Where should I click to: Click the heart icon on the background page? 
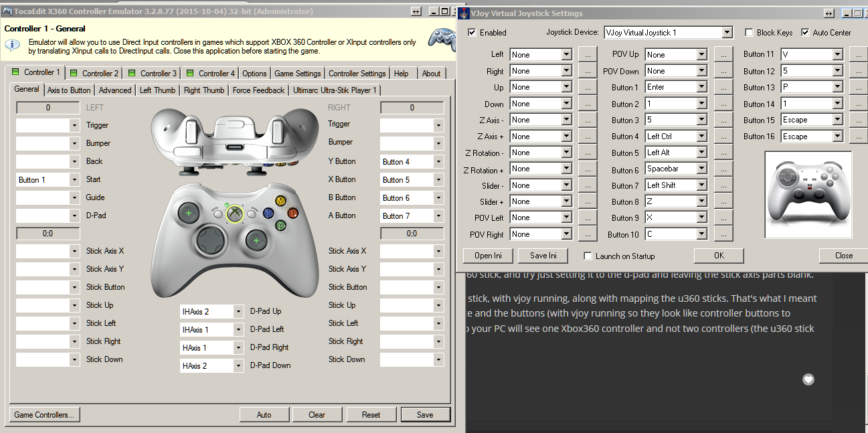coord(808,379)
